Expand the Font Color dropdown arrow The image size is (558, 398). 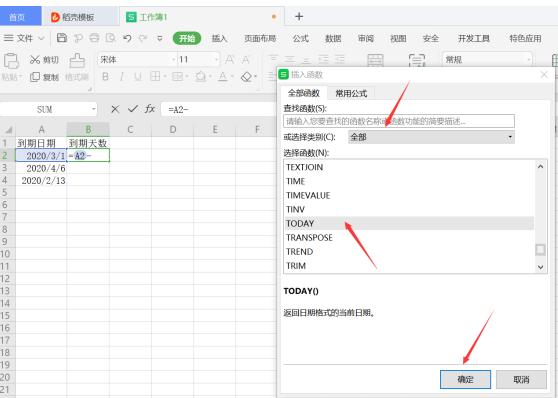(x=232, y=77)
